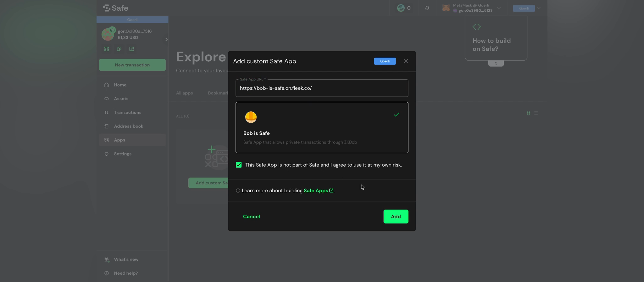Open Safe in block explorer icon
Viewport: 644px width, 282px height.
131,49
